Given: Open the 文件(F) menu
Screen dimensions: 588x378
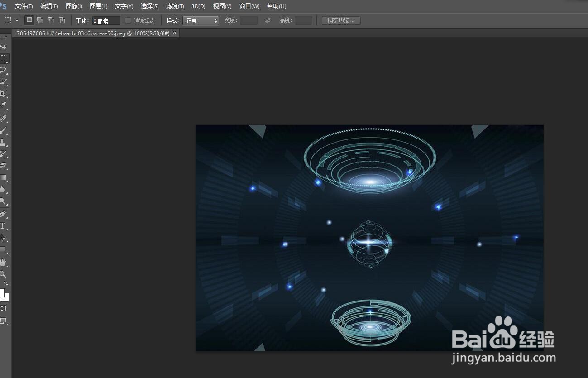Looking at the screenshot, I should click(24, 6).
